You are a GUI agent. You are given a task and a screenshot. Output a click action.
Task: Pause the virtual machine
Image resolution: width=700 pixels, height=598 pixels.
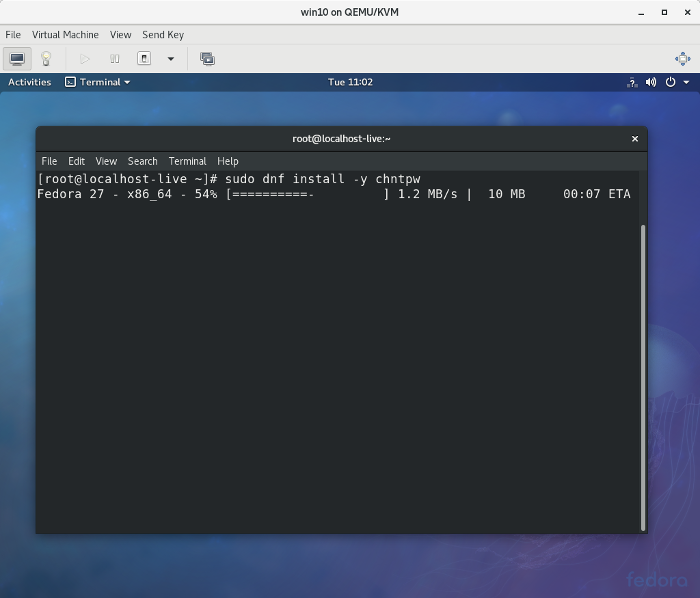pyautogui.click(x=114, y=59)
